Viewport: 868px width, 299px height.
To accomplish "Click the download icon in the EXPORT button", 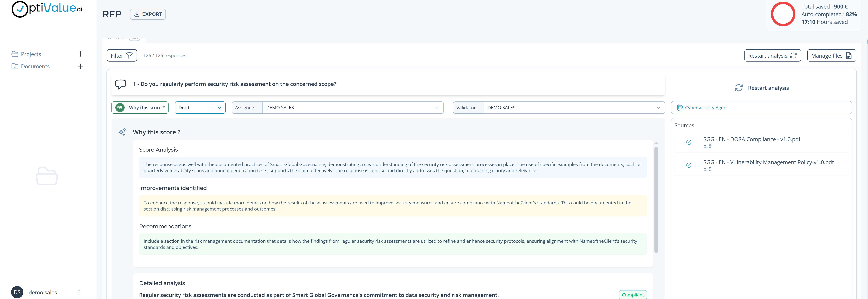I will point(137,14).
